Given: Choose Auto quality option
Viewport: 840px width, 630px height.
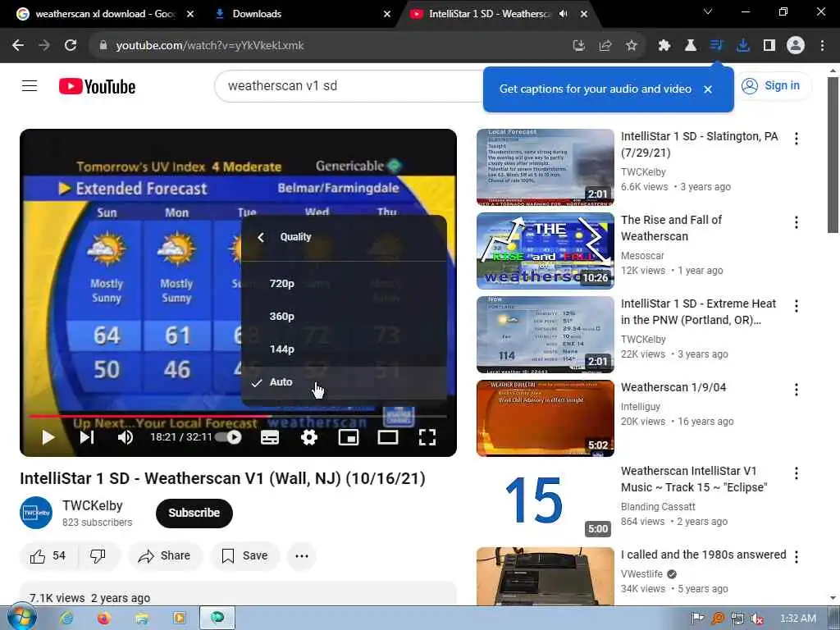Looking at the screenshot, I should (x=344, y=382).
